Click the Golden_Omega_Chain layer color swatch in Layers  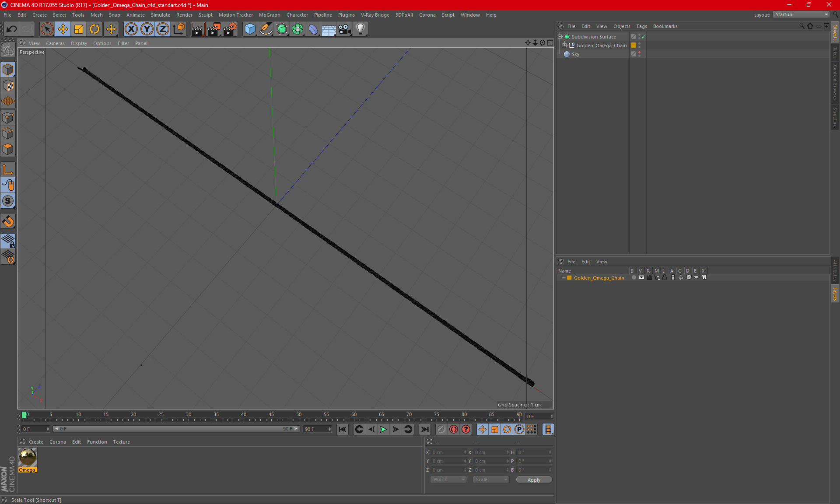569,278
